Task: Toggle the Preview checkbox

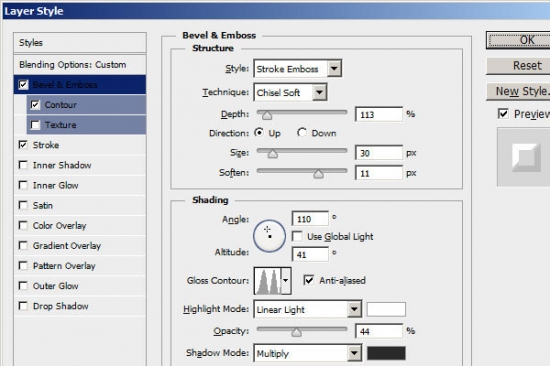Action: [x=503, y=113]
